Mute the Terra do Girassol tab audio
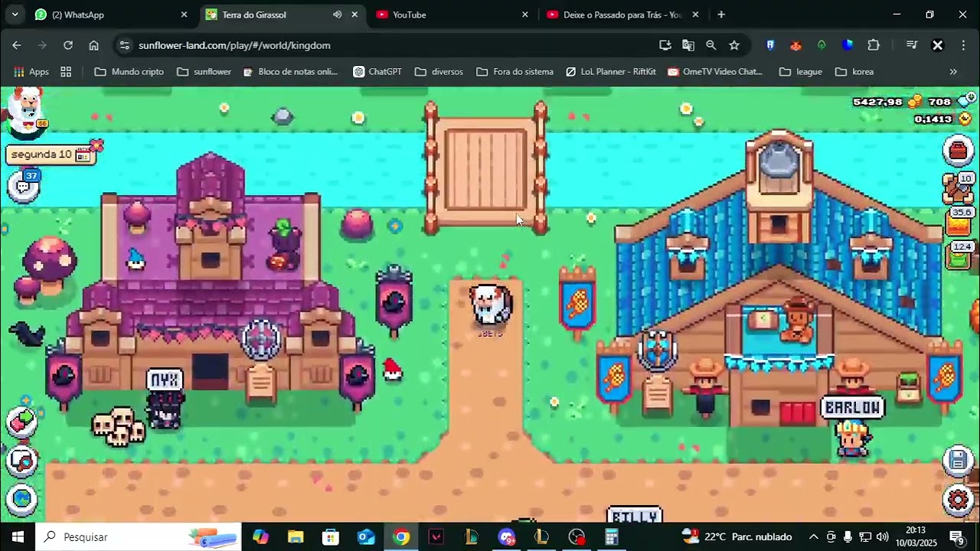 pyautogui.click(x=337, y=15)
